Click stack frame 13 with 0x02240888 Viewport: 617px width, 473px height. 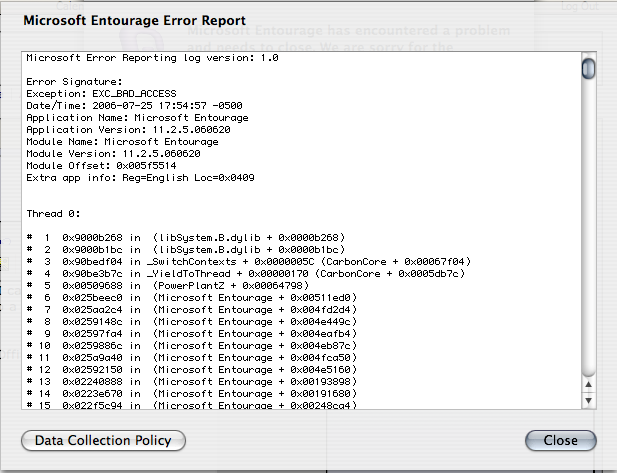click(192, 382)
